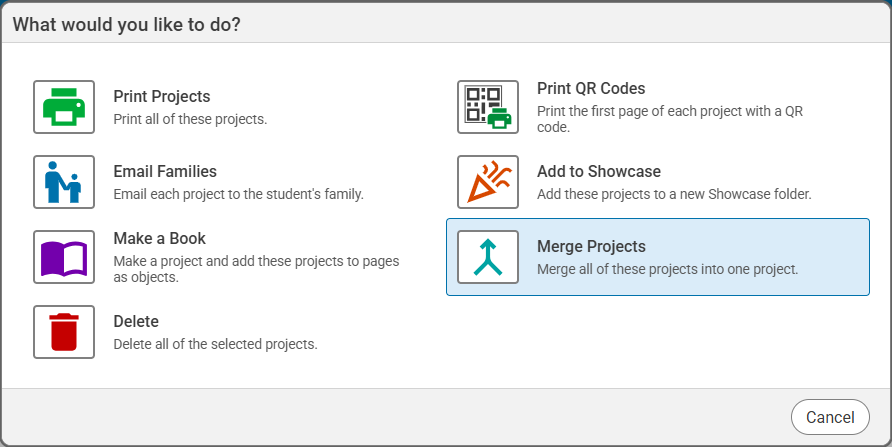Viewport: 892px width, 447px height.
Task: Click the green printer Print Projects icon
Action: pyautogui.click(x=64, y=107)
